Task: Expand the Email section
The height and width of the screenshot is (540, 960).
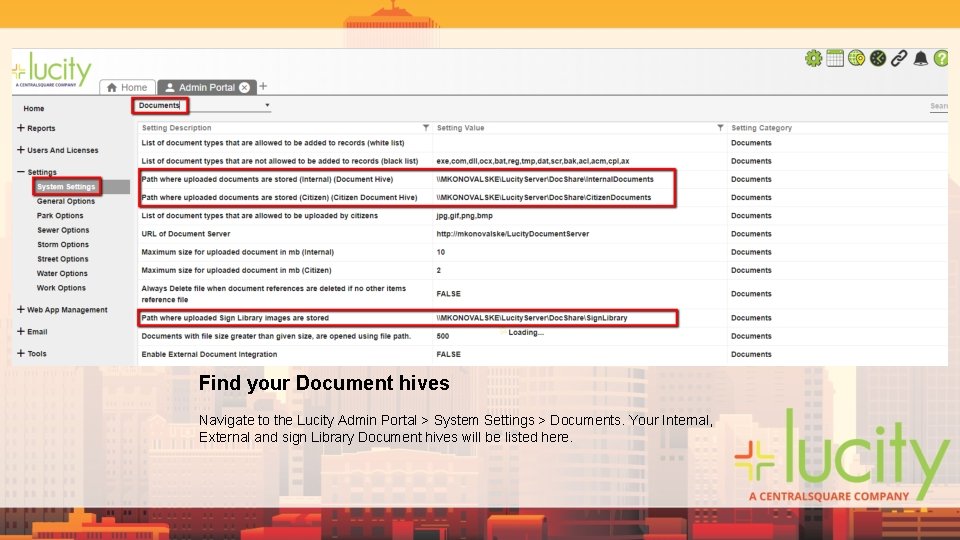Action: point(21,332)
